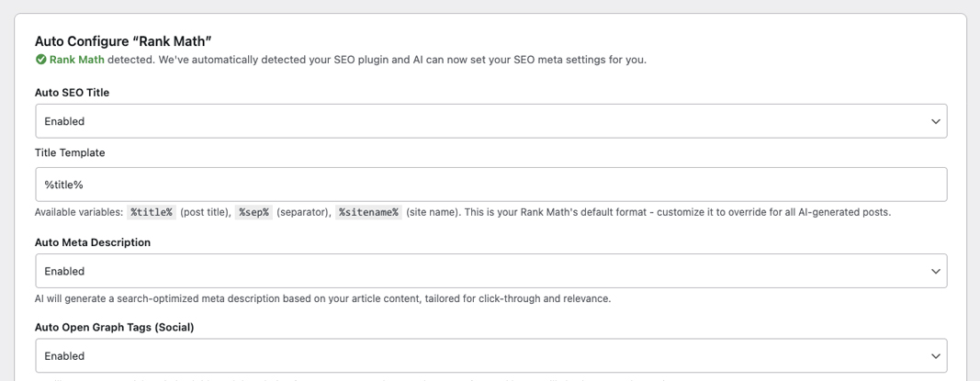Expand the Auto Open Graph Tags dropdown
Image resolution: width=980 pixels, height=381 pixels.
tap(490, 355)
